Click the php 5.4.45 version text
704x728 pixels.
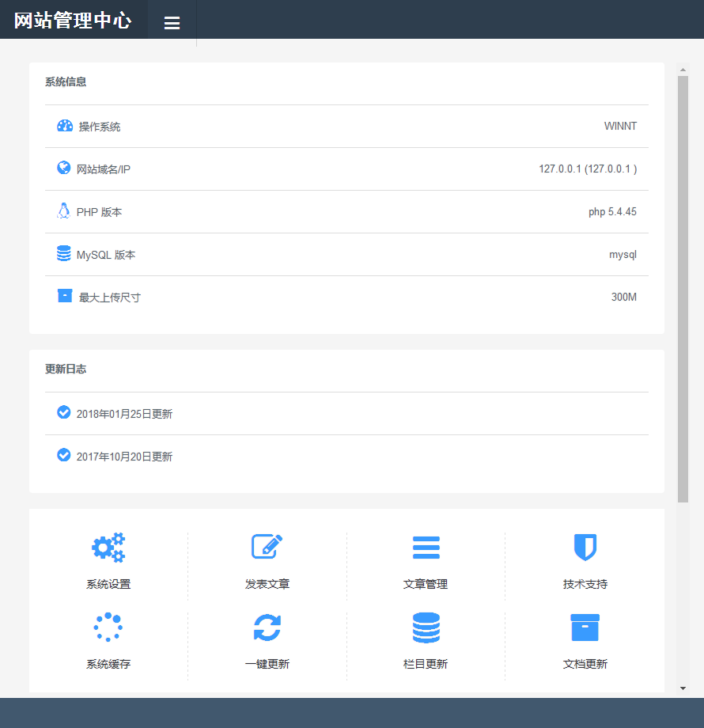pyautogui.click(x=611, y=211)
